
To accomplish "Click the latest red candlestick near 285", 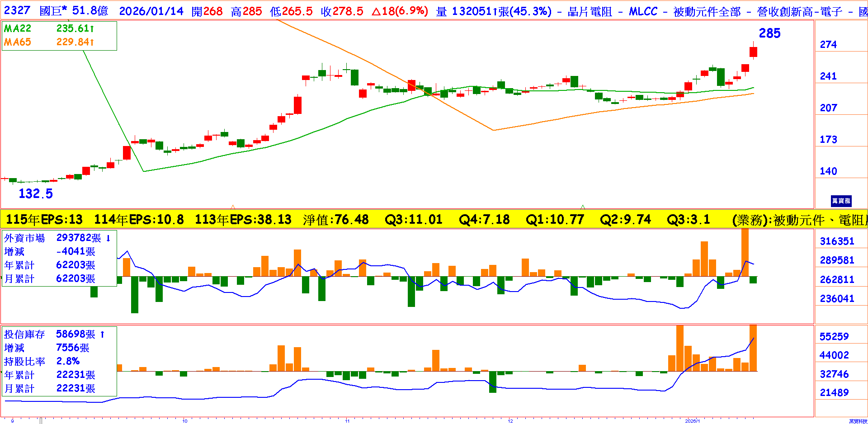I will click(753, 52).
